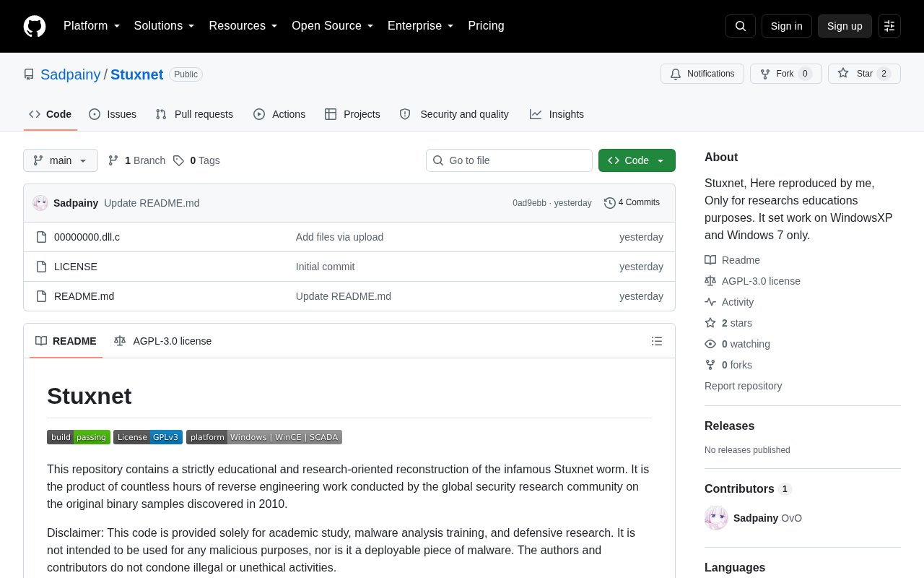
Task: Click the Sadpainy author name in commit row
Action: 76,203
